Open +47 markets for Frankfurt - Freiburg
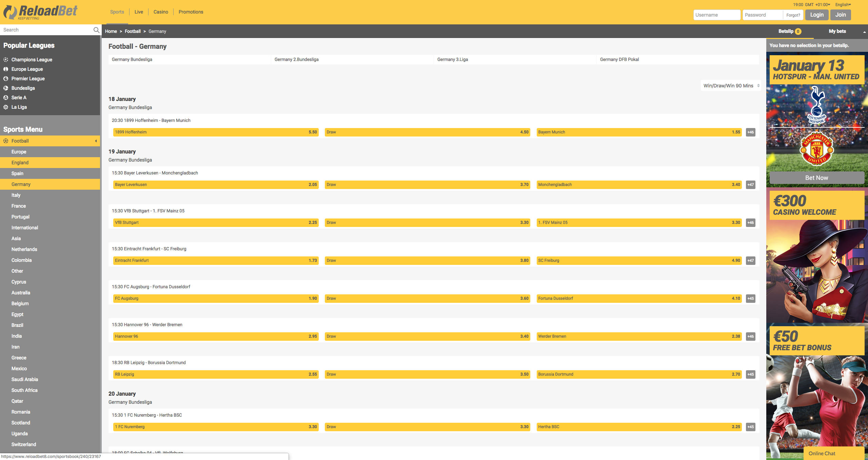The height and width of the screenshot is (460, 868). [751, 260]
